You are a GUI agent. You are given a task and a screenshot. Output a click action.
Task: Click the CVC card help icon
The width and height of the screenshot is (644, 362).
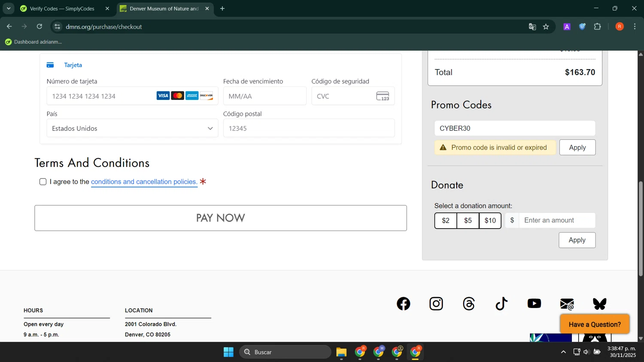pyautogui.click(x=383, y=96)
